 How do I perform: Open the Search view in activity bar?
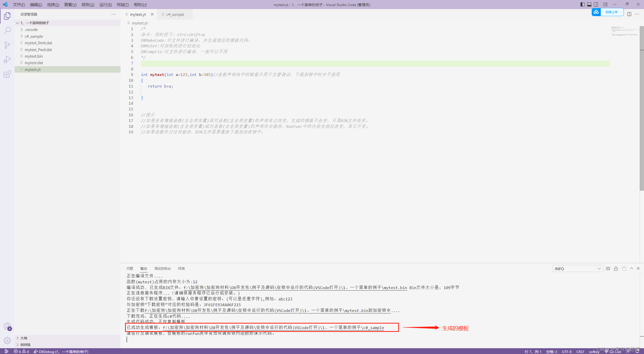coord(7,31)
